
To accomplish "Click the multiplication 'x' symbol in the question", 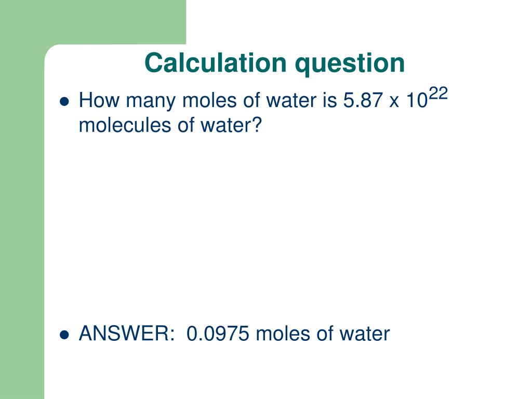I will (394, 102).
